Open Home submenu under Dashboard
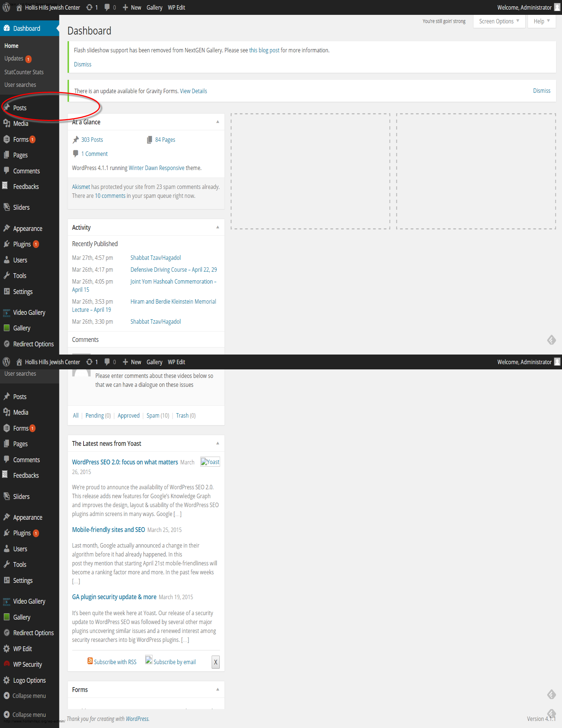 point(12,46)
